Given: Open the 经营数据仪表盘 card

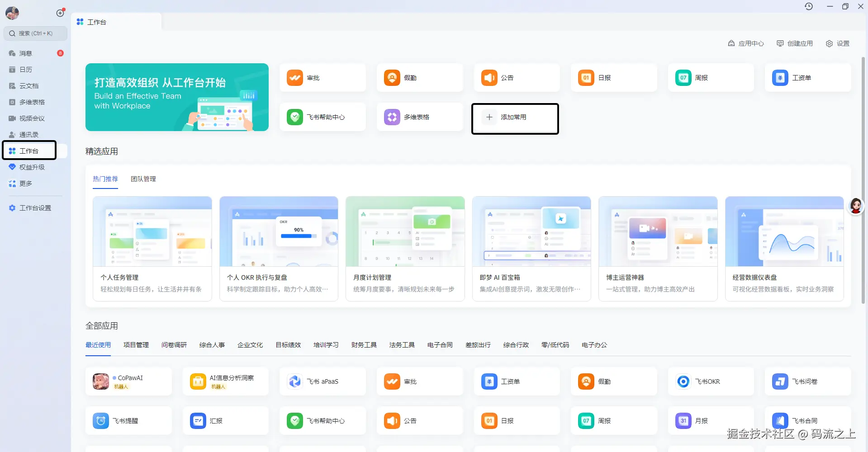Looking at the screenshot, I should [784, 249].
